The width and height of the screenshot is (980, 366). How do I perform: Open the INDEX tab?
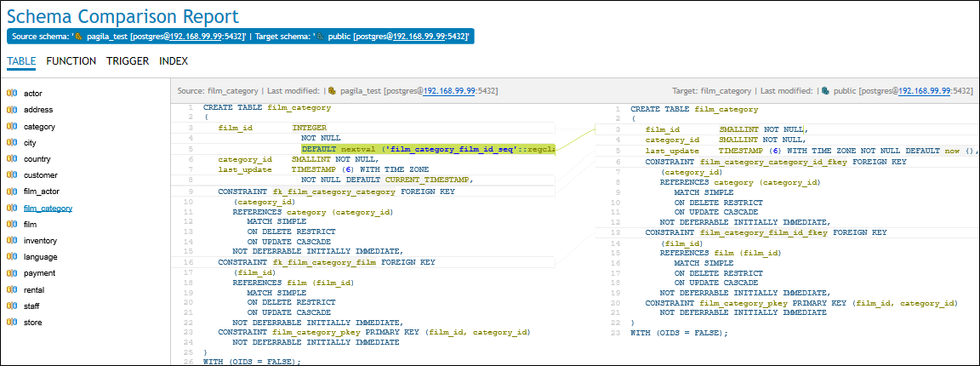coord(174,61)
